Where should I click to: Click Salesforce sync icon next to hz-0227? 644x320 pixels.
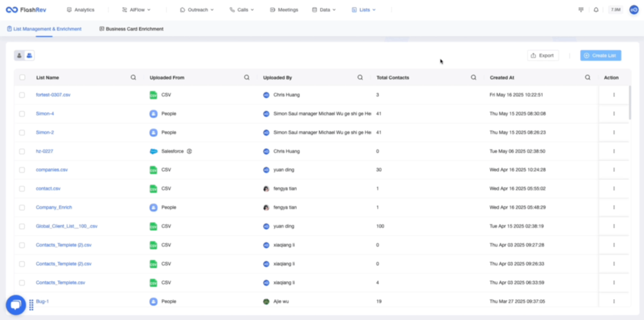click(x=189, y=151)
